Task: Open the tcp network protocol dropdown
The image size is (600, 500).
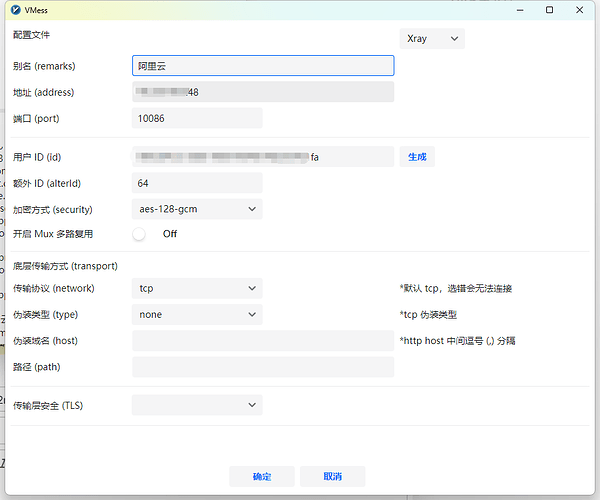Action: click(197, 288)
